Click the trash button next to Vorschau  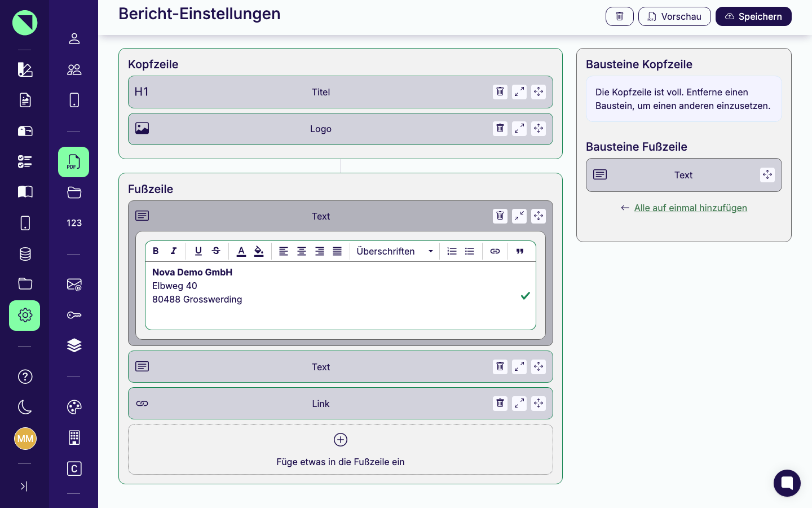620,16
